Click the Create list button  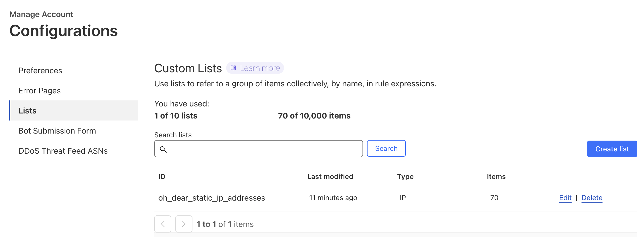pos(612,149)
